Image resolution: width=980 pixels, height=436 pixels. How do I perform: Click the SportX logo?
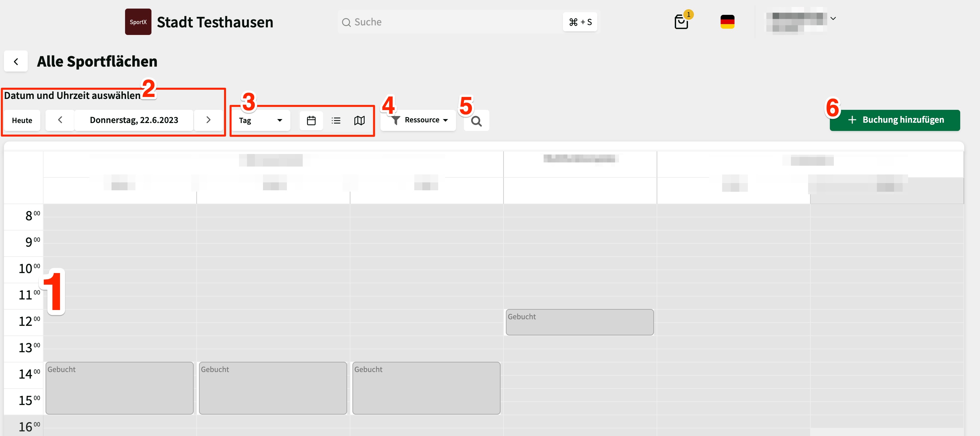tap(138, 22)
